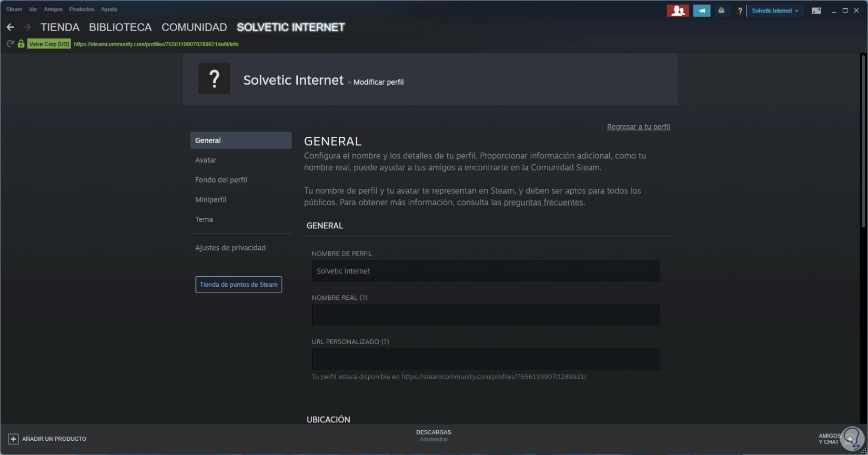The height and width of the screenshot is (455, 868).
Task: Open the envelope inbox icon
Action: click(x=721, y=11)
